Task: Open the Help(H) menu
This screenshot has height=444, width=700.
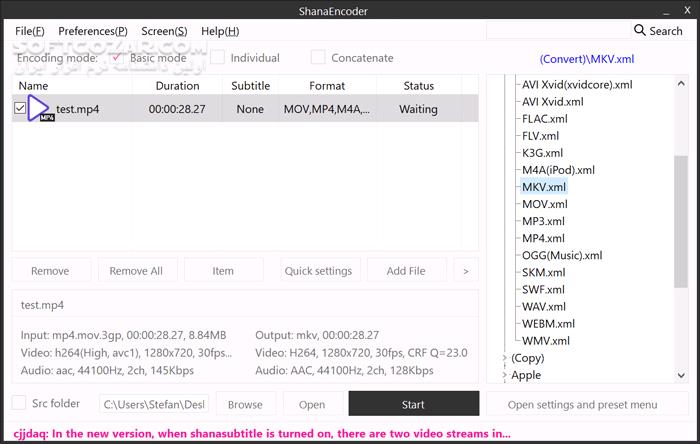Action: (220, 31)
